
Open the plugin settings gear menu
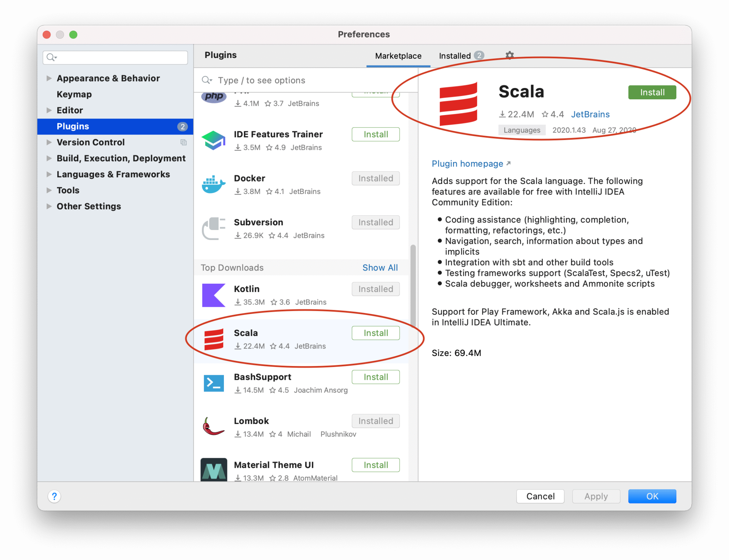click(x=509, y=56)
